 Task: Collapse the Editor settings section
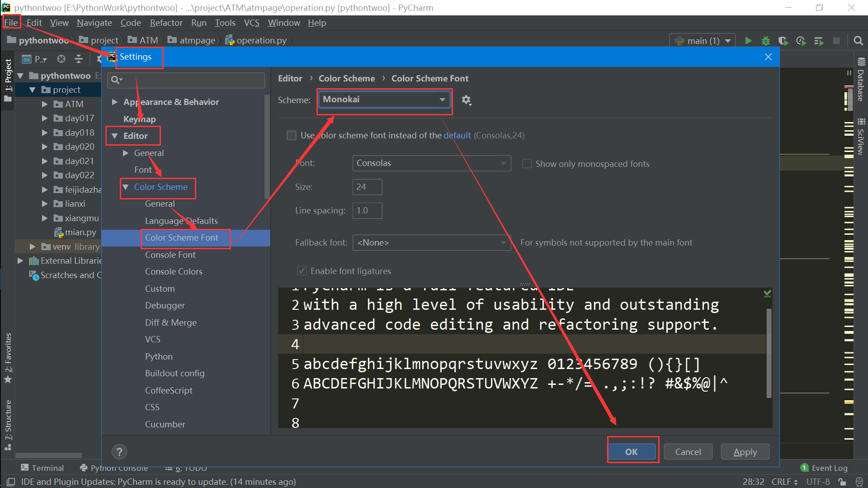[x=114, y=136]
